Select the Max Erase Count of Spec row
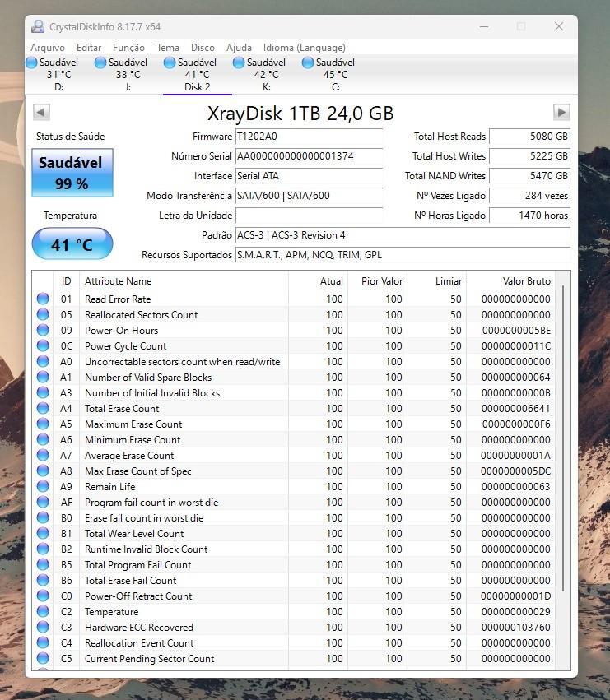 (295, 471)
